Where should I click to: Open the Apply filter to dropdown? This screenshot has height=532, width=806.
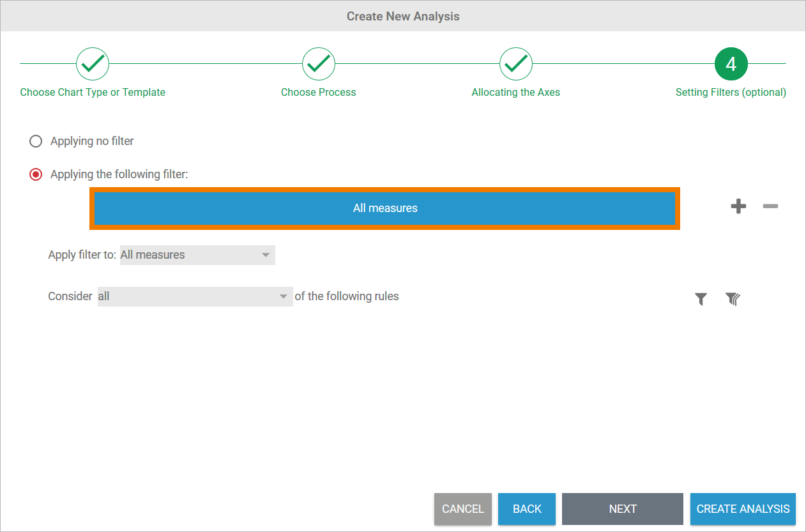point(197,255)
